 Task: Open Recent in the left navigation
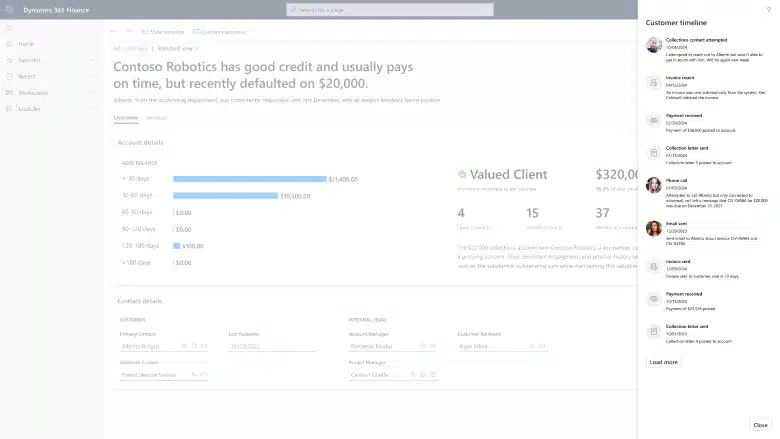(27, 77)
